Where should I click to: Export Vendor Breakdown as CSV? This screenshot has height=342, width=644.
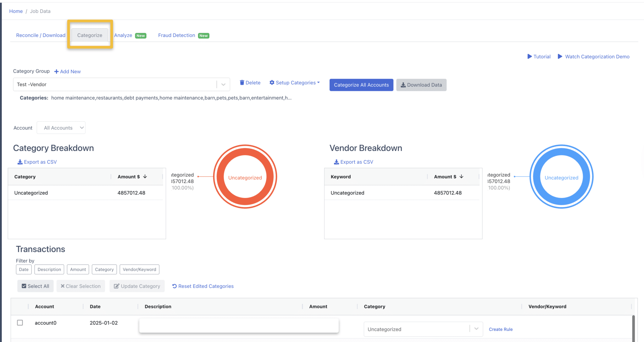coord(357,162)
